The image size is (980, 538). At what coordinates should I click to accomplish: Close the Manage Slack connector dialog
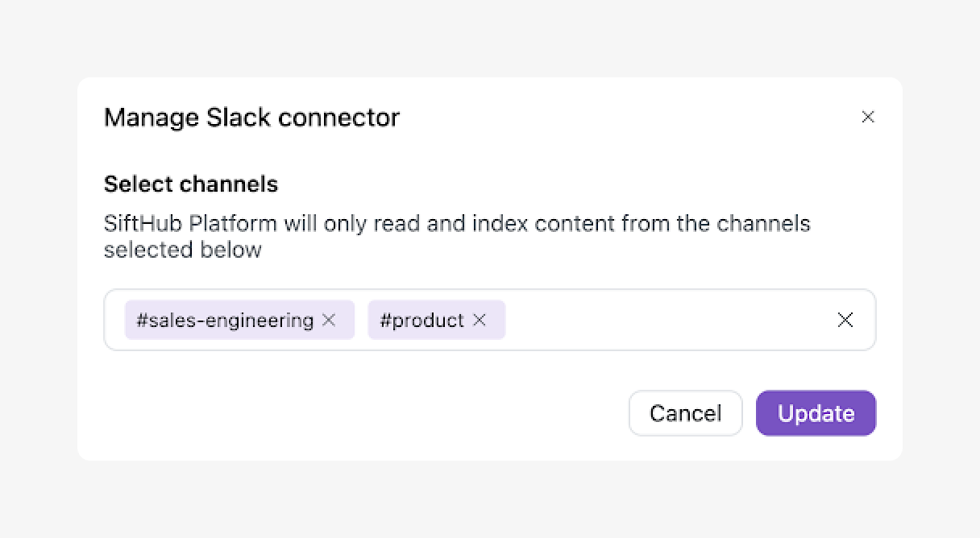868,117
